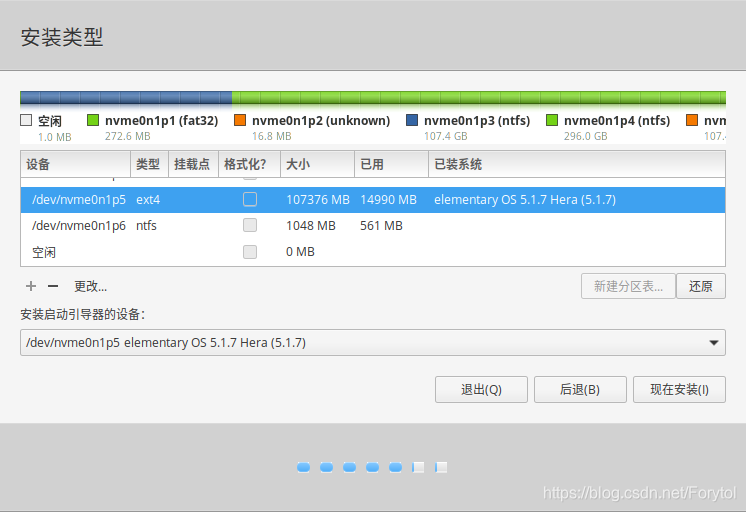Click the 已装系统 column header
This screenshot has width=746, height=512.
coord(577,164)
